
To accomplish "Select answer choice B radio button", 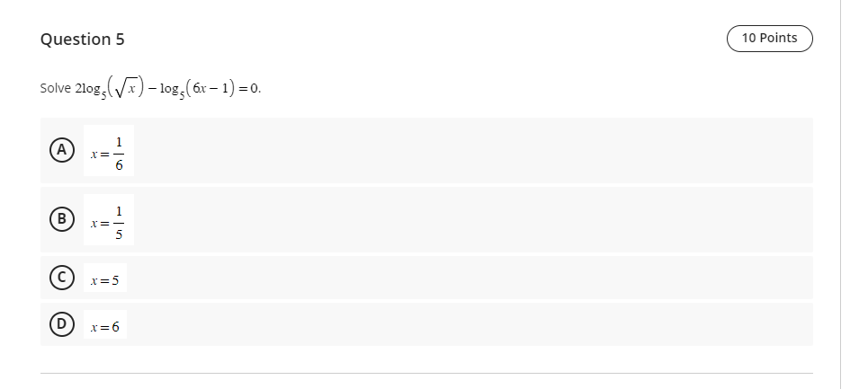I will 61,219.
